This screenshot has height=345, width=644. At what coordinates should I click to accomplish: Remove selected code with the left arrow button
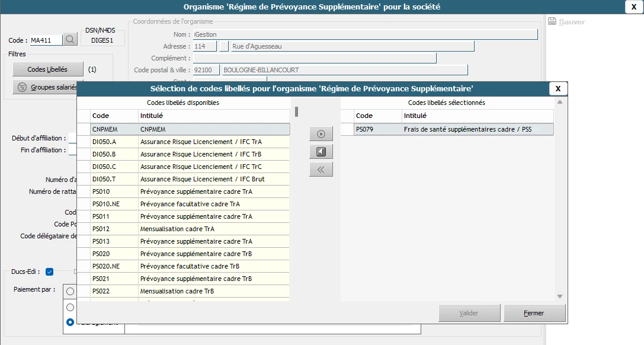click(321, 152)
